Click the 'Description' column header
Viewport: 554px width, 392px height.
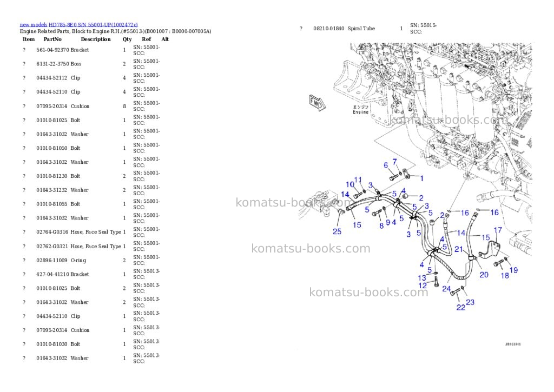click(x=96, y=39)
